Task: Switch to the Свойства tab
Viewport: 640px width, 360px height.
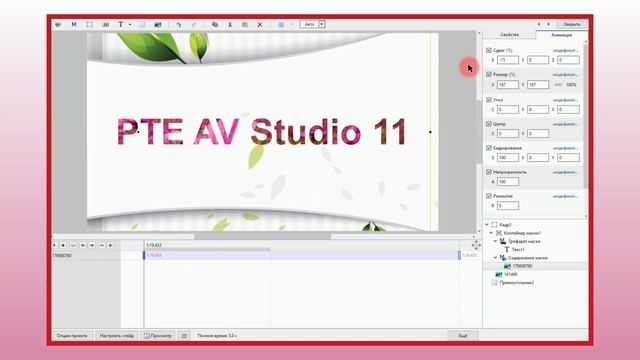Action: tap(509, 35)
